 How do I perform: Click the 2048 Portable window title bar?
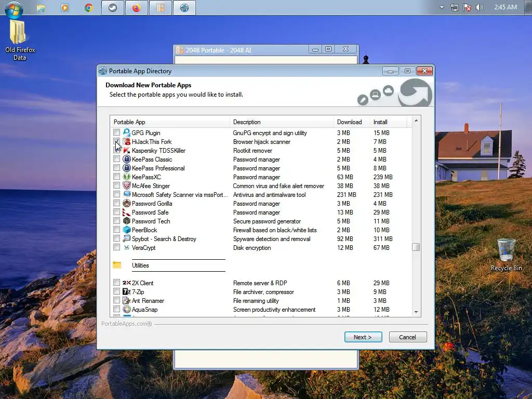click(241, 50)
